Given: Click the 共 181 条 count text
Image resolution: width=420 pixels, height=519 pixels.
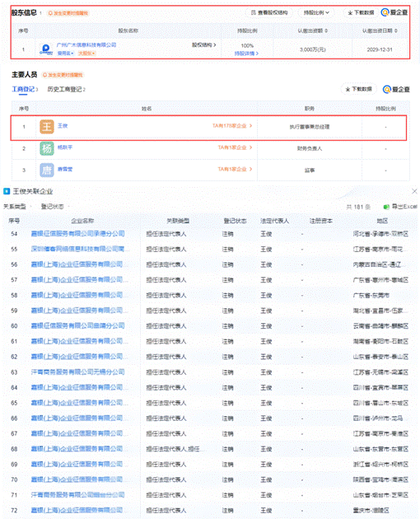Looking at the screenshot, I should tap(358, 207).
